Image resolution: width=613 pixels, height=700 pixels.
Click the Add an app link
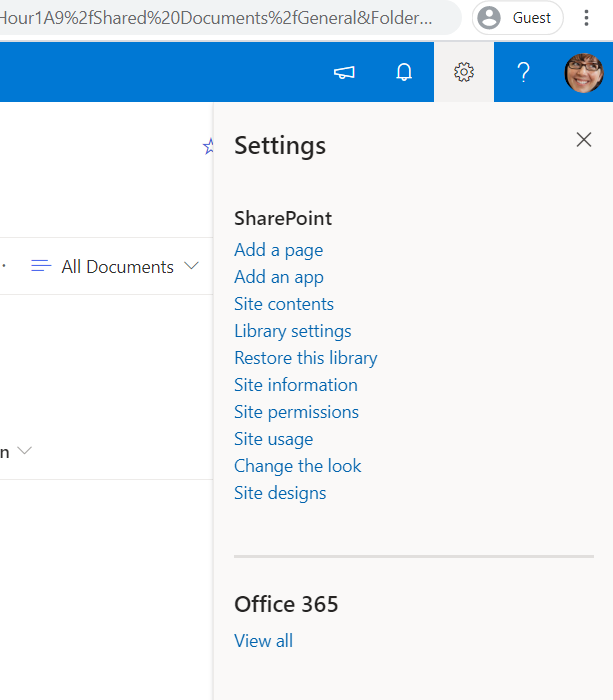[279, 278]
